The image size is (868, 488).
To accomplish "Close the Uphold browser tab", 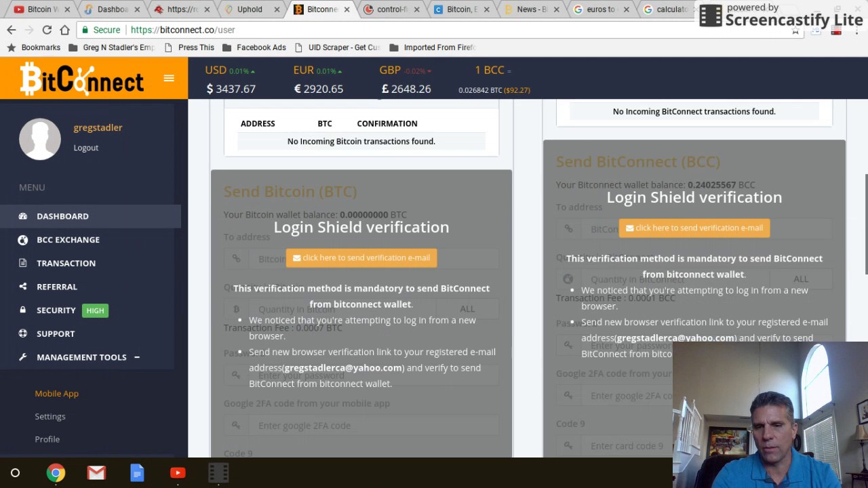I will click(277, 9).
